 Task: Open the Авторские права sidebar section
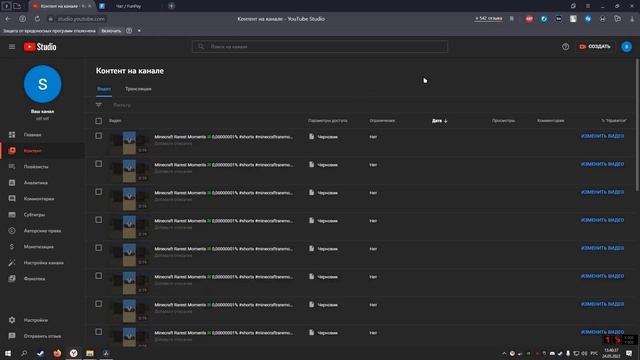(42, 231)
